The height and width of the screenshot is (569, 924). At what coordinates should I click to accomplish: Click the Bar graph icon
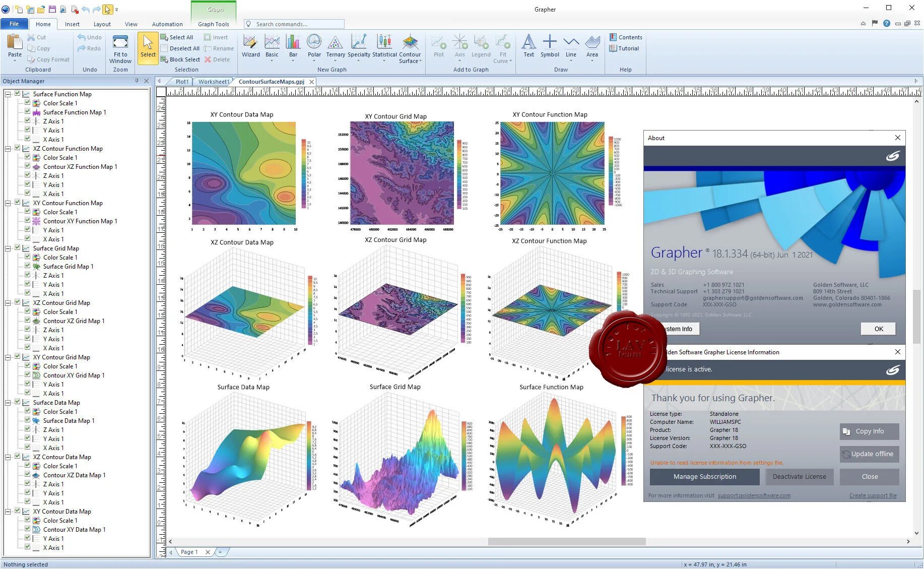[293, 46]
